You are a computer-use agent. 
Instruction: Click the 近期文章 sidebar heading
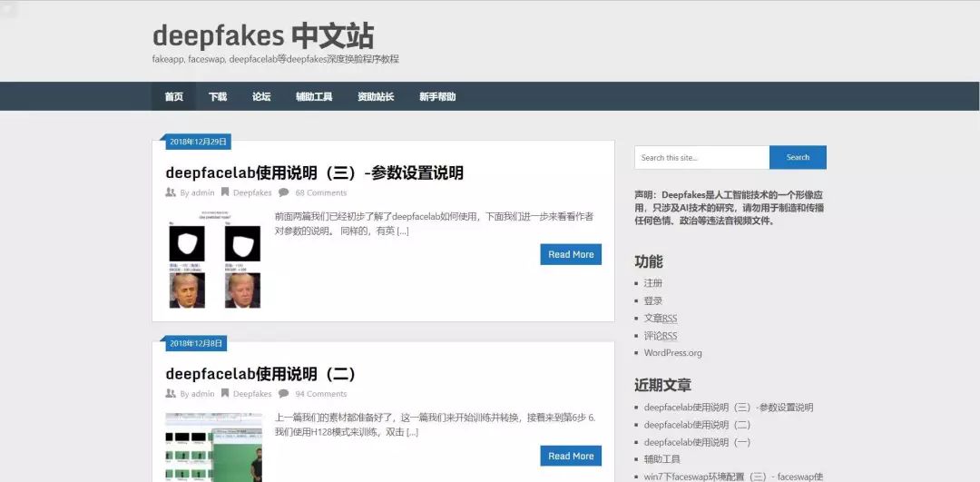pyautogui.click(x=663, y=385)
